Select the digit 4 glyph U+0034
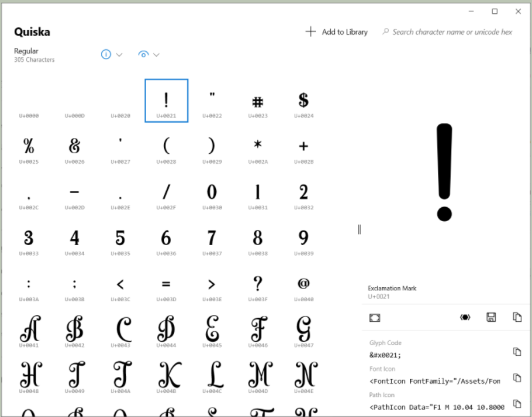 pyautogui.click(x=75, y=238)
